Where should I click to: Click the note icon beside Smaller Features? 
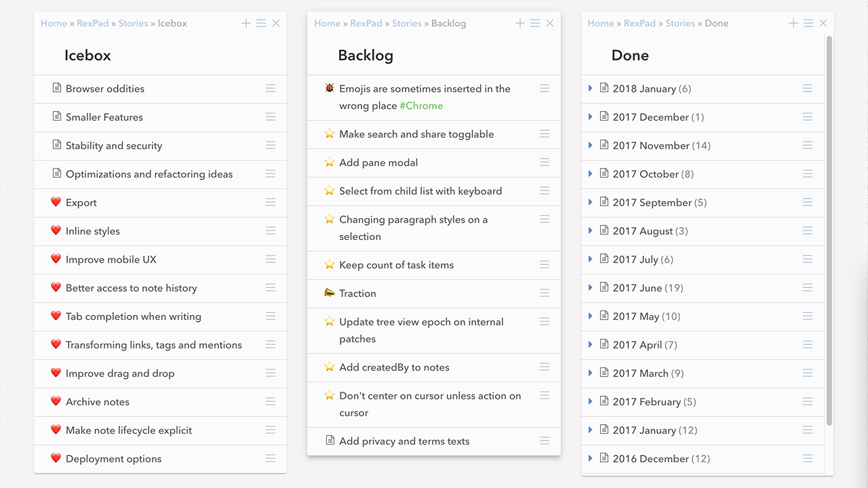click(57, 117)
